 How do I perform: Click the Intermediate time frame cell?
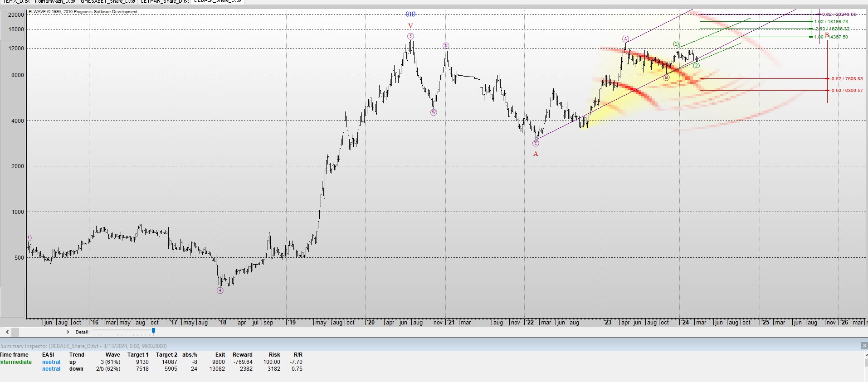16,362
